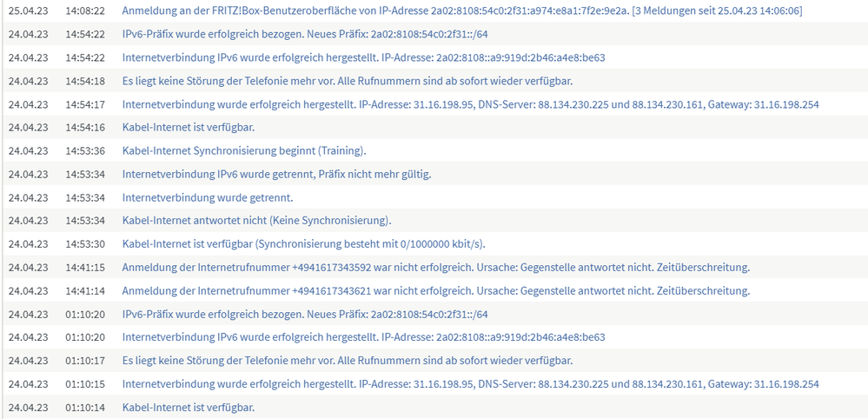868x419 pixels.
Task: Select the 14:54:16 Kabel-Internet ist verfügbar message
Action: click(189, 127)
